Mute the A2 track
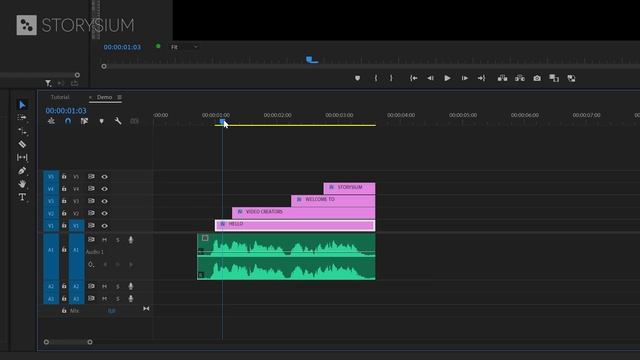The width and height of the screenshot is (640, 360). (x=104, y=287)
